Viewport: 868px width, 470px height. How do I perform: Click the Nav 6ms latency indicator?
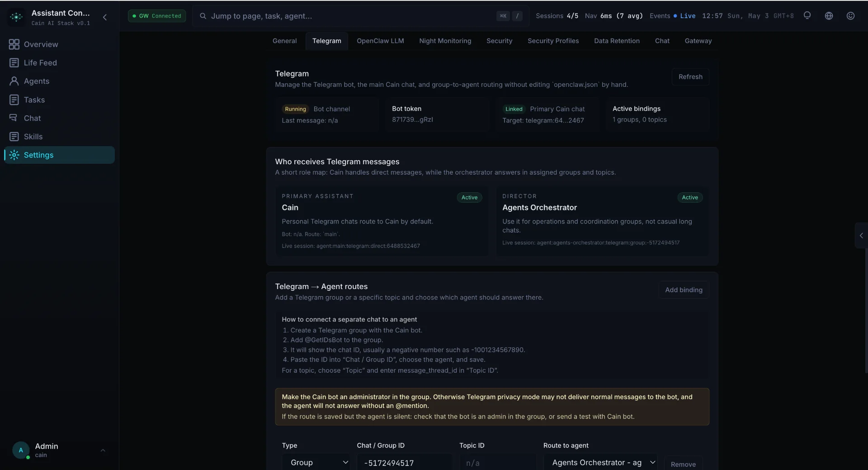[x=613, y=16]
